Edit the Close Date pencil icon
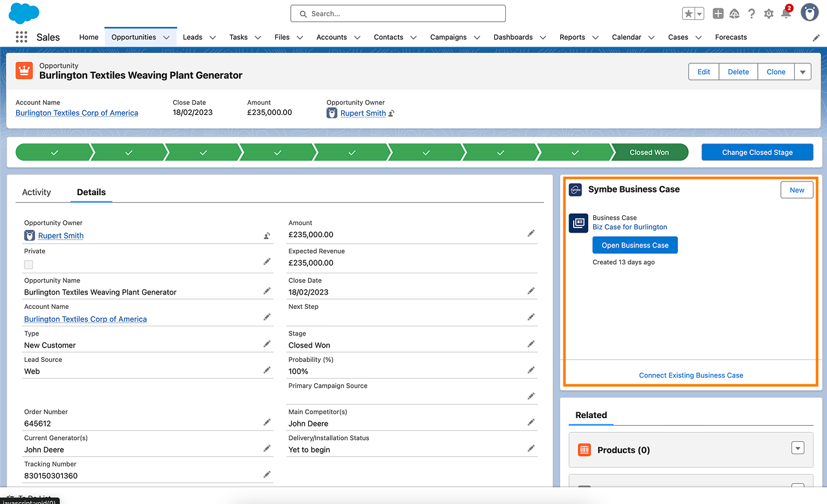 pos(531,291)
